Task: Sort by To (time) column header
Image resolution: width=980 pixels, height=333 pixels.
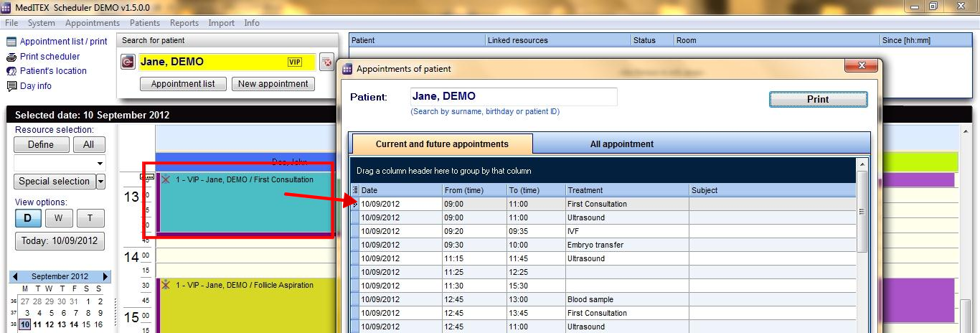Action: [x=536, y=190]
